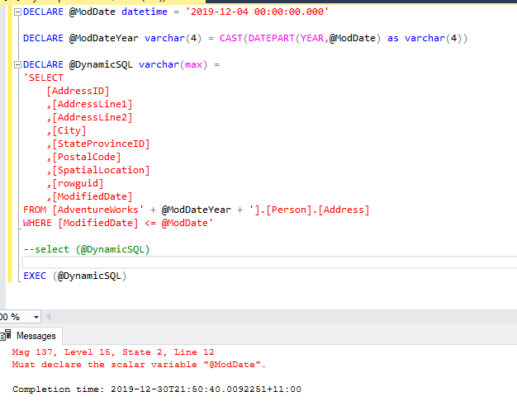Click the ].[Person].[Address] text in FROM clause

(x=309, y=210)
